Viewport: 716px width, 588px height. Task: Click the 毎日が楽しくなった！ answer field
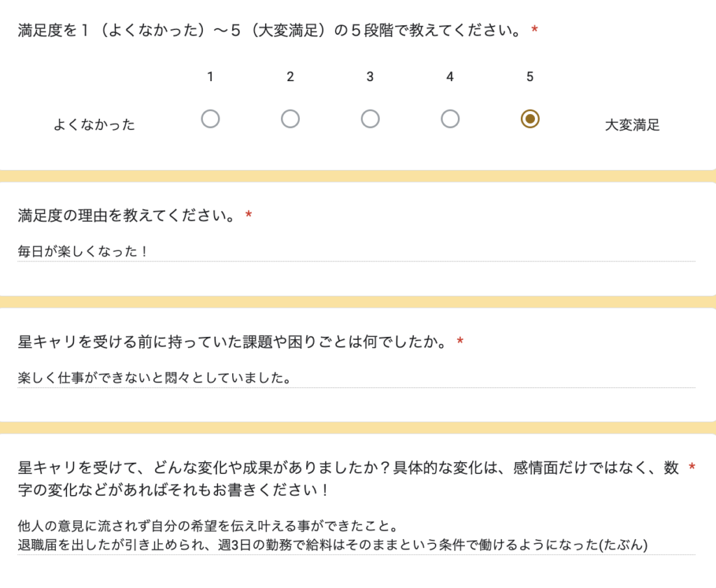pos(356,252)
